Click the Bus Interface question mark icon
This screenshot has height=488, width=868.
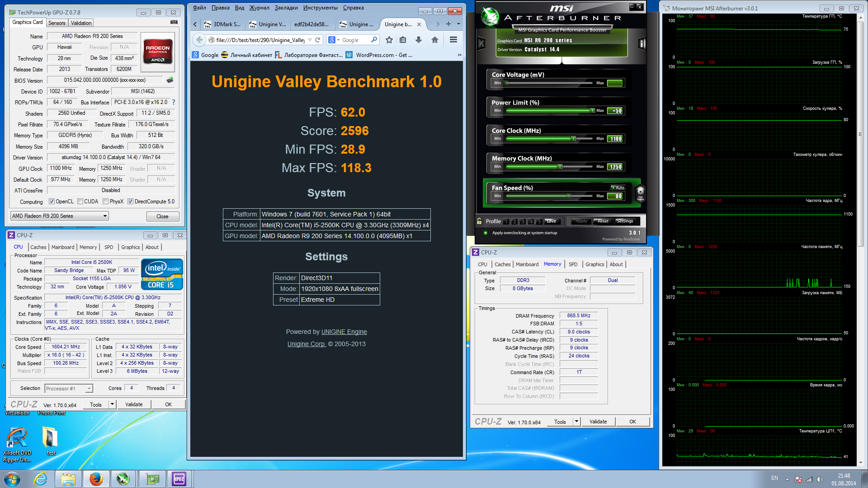pyautogui.click(x=174, y=102)
